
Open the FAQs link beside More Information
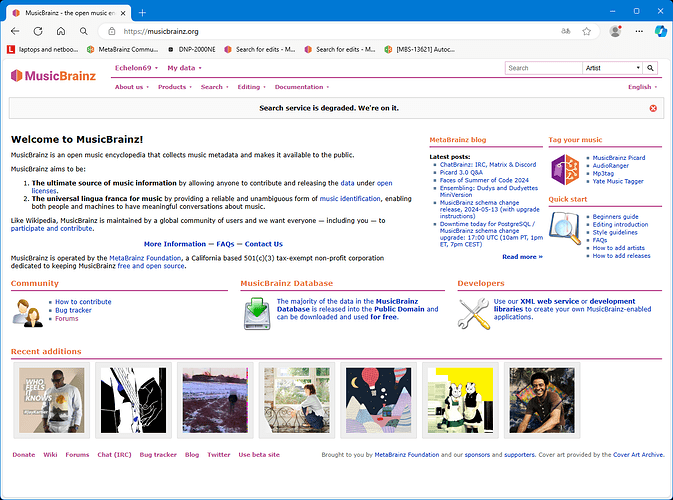click(225, 244)
